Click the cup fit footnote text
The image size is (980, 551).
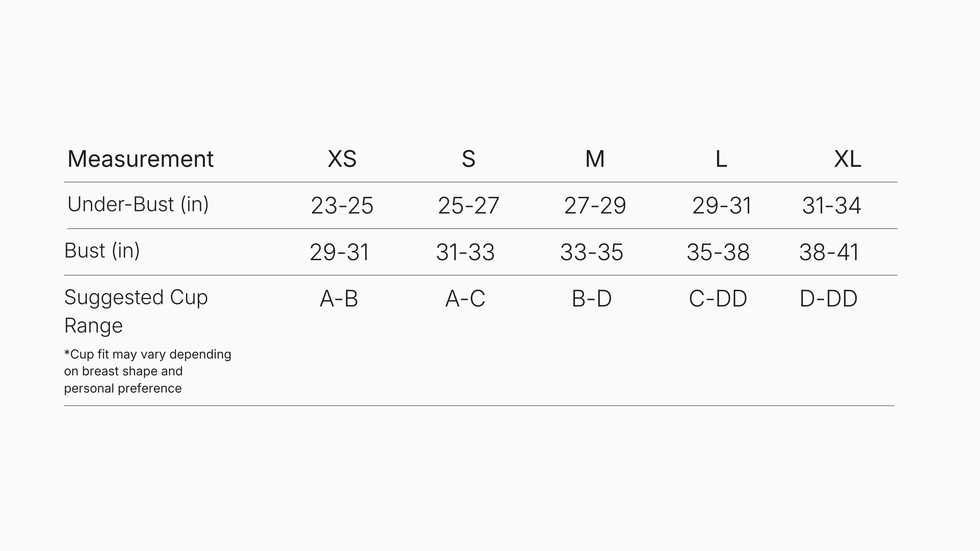[147, 371]
